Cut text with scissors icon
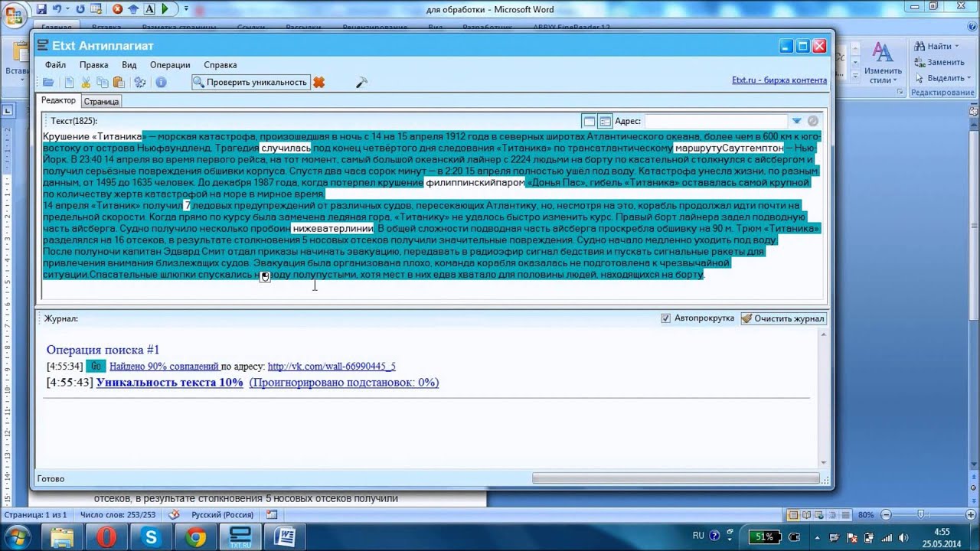This screenshot has width=980, height=551. pos(86,83)
